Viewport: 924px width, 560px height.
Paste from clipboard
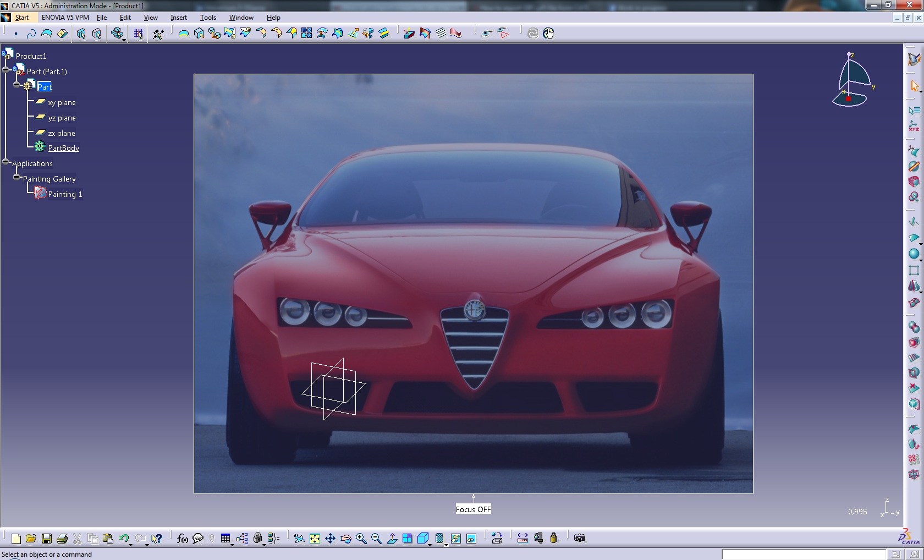coord(108,539)
